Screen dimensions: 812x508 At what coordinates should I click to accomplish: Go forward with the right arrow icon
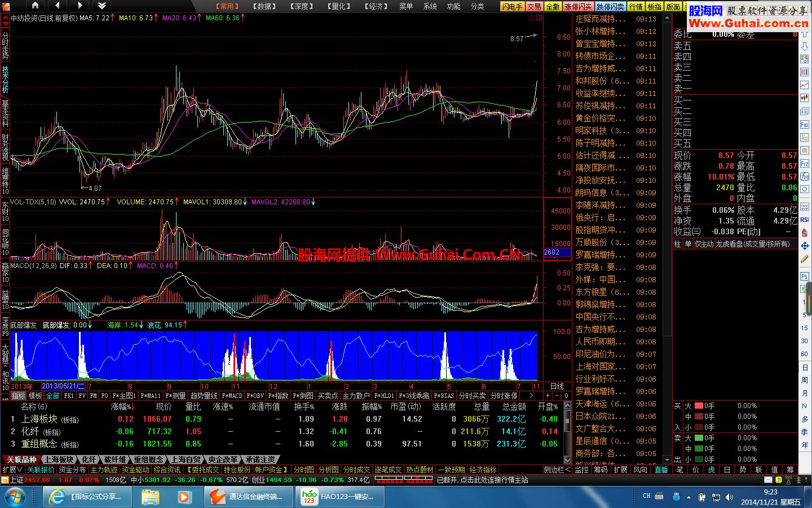pyautogui.click(x=80, y=6)
